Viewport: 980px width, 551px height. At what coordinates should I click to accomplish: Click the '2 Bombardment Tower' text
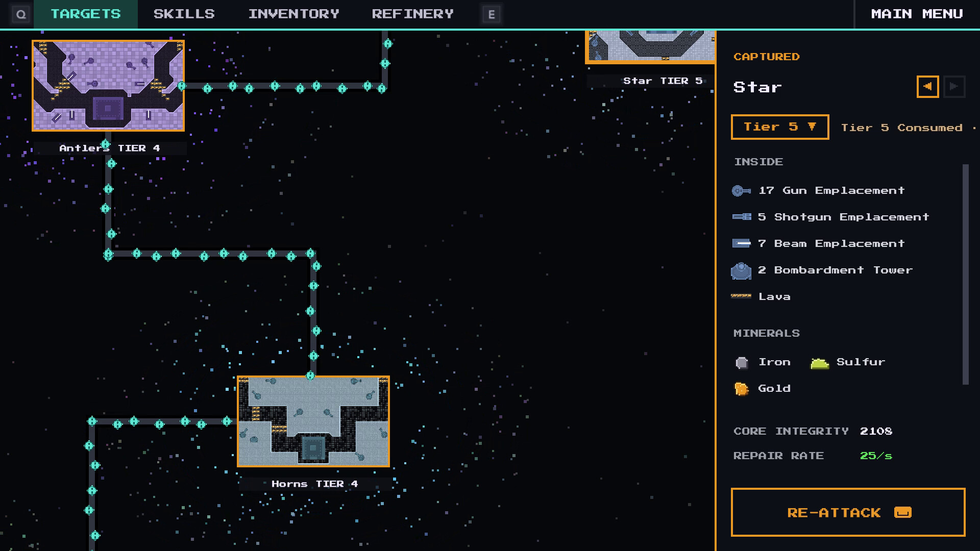(x=835, y=270)
